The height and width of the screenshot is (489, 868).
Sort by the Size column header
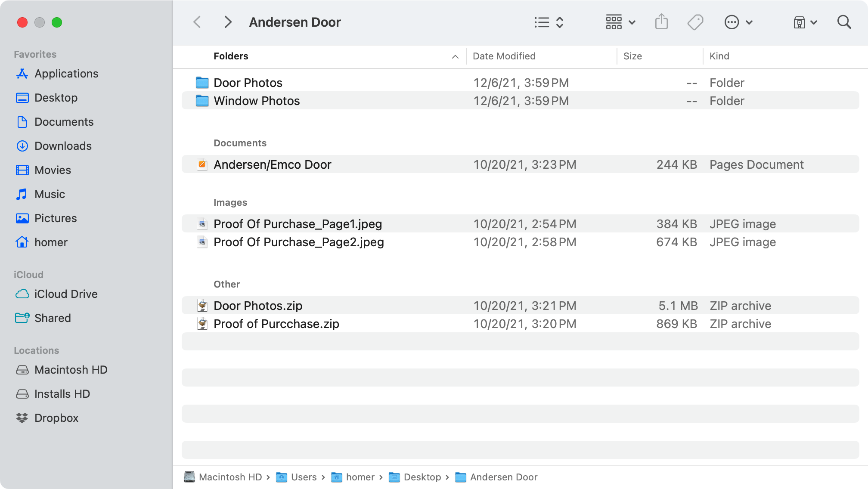click(x=632, y=56)
